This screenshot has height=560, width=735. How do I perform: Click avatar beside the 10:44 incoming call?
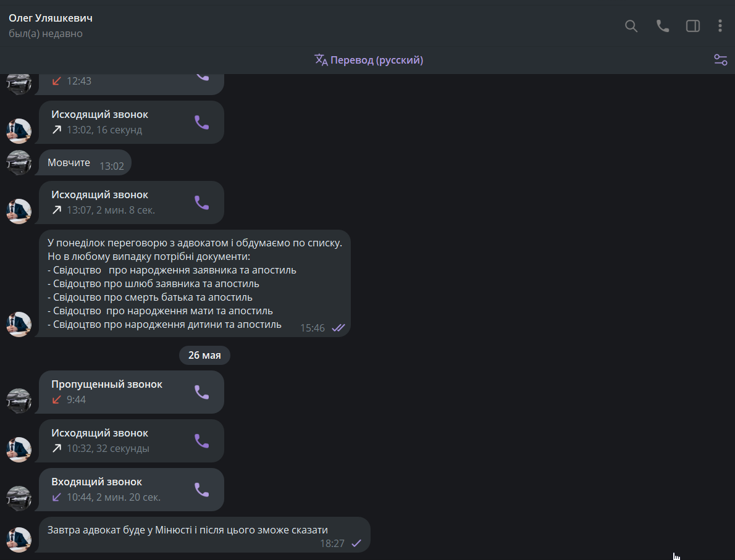19,498
